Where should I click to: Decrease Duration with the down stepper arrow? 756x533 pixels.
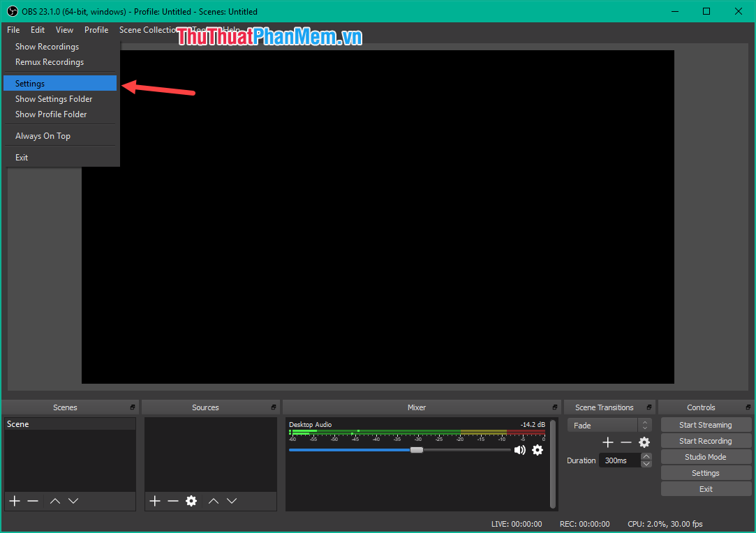[x=646, y=463]
